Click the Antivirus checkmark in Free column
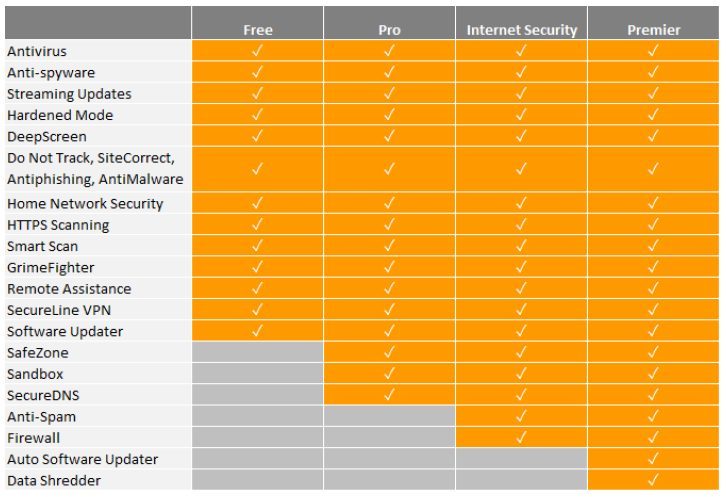The image size is (727, 497). [x=257, y=51]
